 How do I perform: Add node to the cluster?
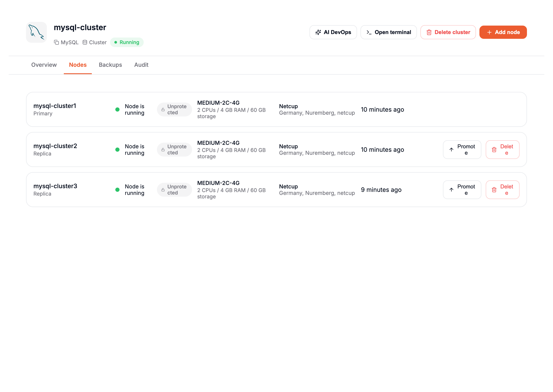pyautogui.click(x=503, y=32)
